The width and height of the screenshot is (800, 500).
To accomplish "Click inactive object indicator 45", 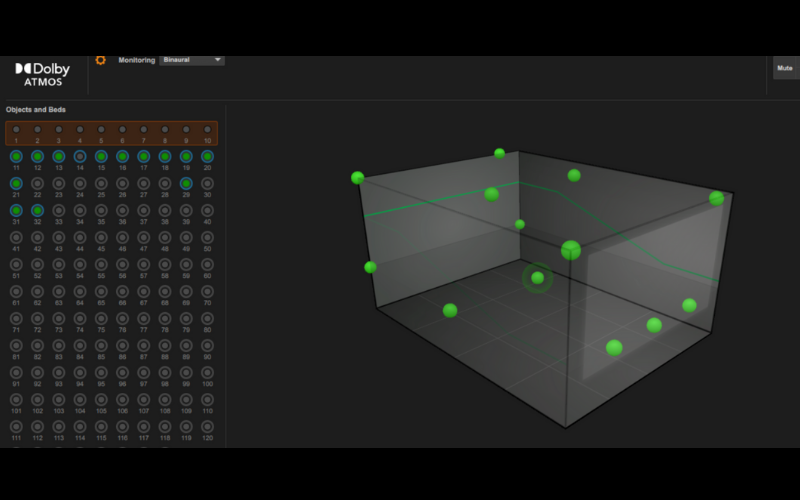I will pyautogui.click(x=101, y=238).
